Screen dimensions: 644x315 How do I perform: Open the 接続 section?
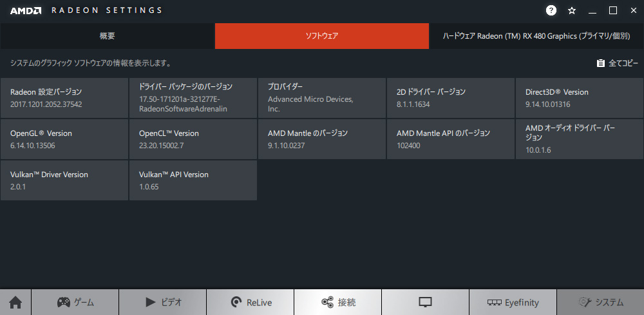click(337, 302)
